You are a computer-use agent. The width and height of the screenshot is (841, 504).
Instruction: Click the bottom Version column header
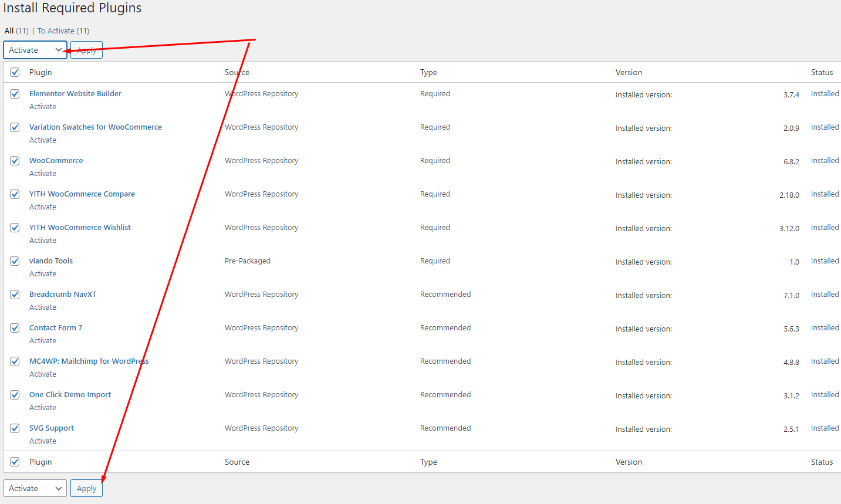[629, 462]
